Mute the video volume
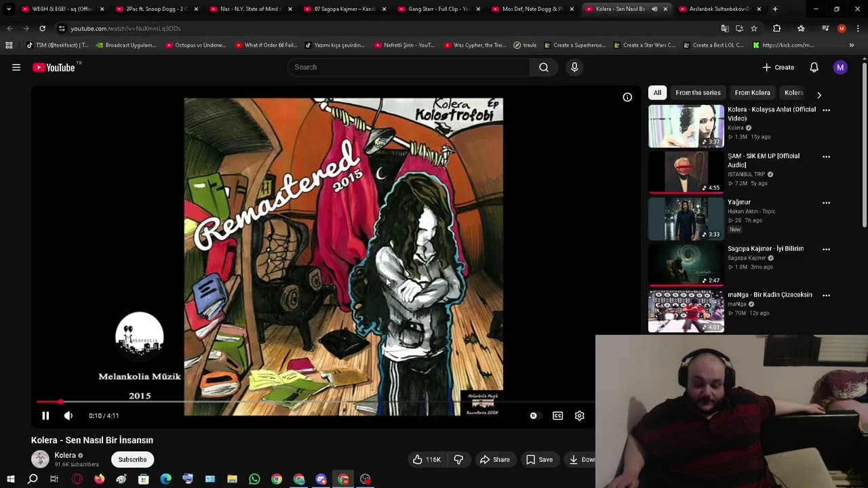Image resolution: width=868 pixels, height=488 pixels. point(68,415)
